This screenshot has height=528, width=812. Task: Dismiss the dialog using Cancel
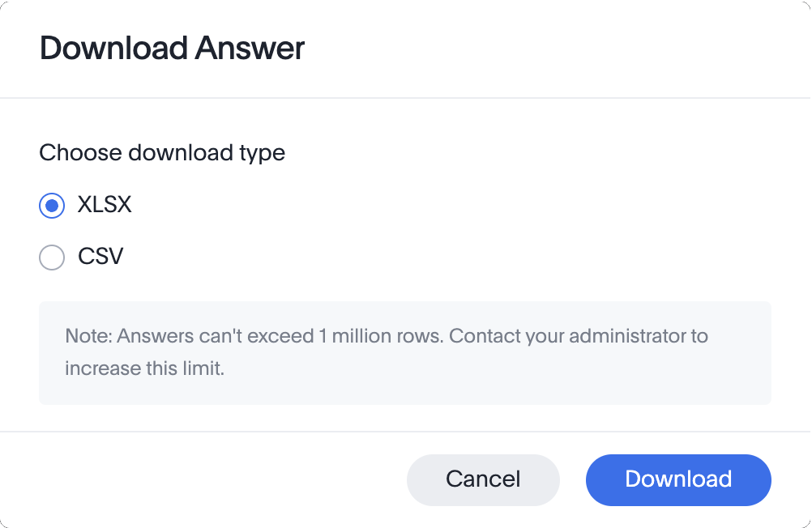pyautogui.click(x=483, y=479)
